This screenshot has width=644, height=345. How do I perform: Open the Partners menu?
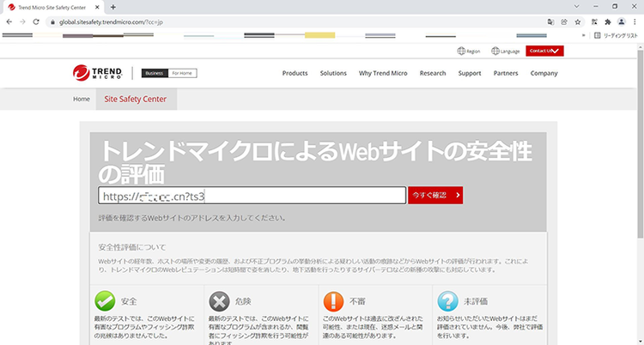(x=506, y=73)
